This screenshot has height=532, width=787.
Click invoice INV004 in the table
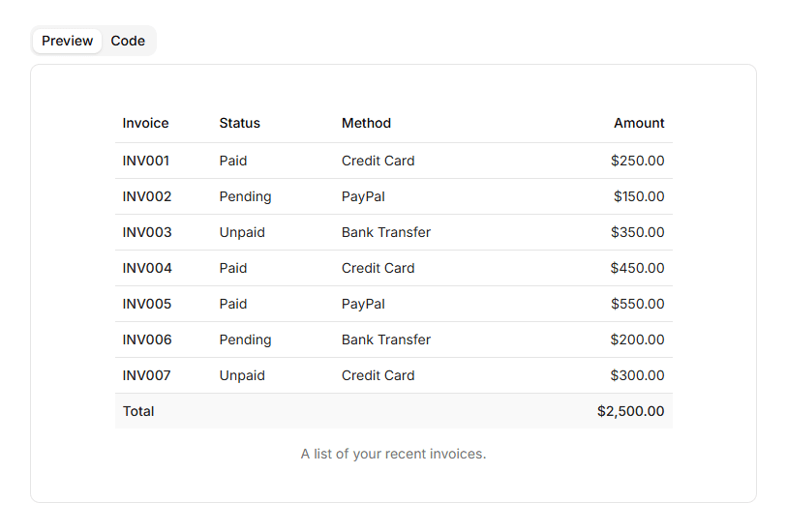pyautogui.click(x=147, y=268)
